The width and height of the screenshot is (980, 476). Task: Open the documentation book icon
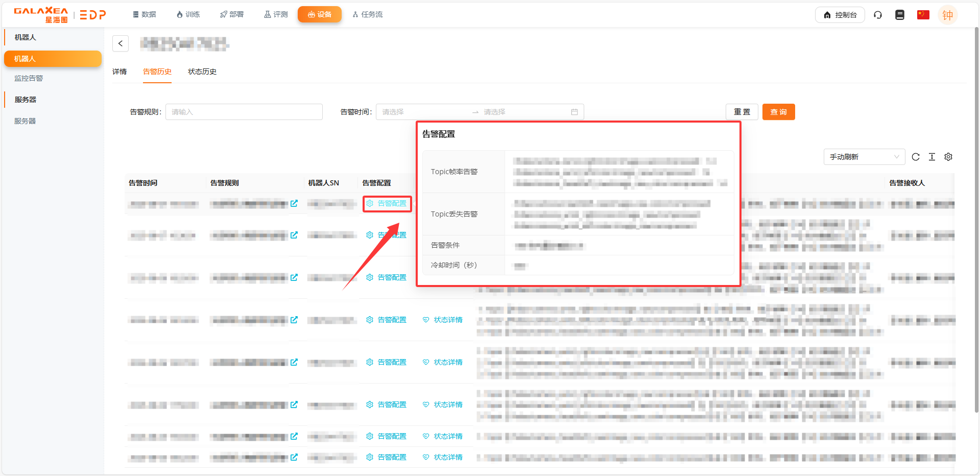click(x=900, y=15)
